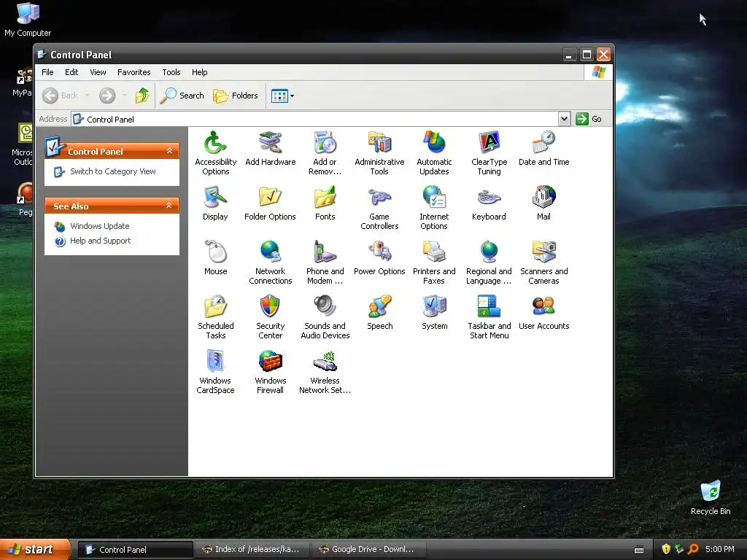Open the Speech applet

pos(379,312)
